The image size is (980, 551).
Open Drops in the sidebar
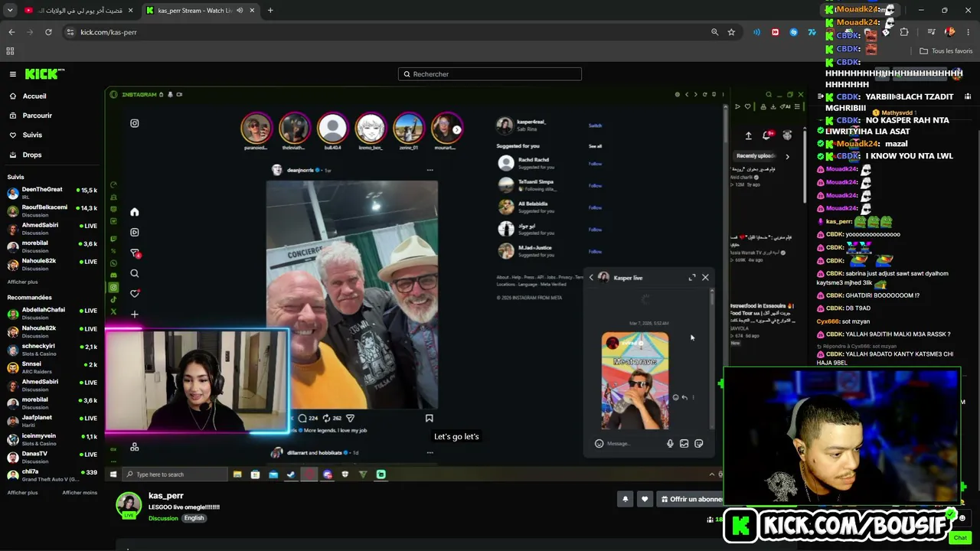[x=32, y=155]
